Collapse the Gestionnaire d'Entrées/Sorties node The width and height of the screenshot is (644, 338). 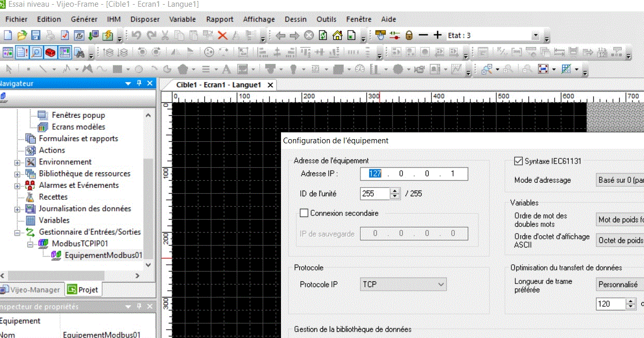point(17,232)
